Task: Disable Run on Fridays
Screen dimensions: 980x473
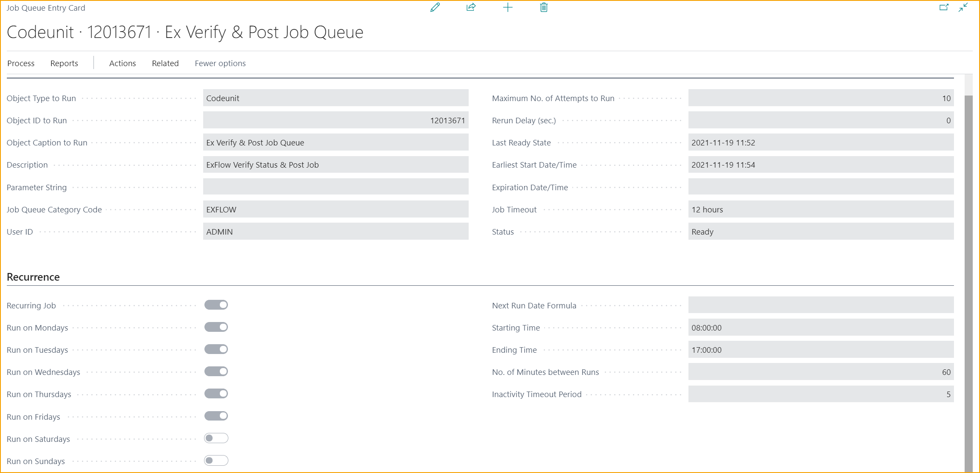Action: (216, 416)
